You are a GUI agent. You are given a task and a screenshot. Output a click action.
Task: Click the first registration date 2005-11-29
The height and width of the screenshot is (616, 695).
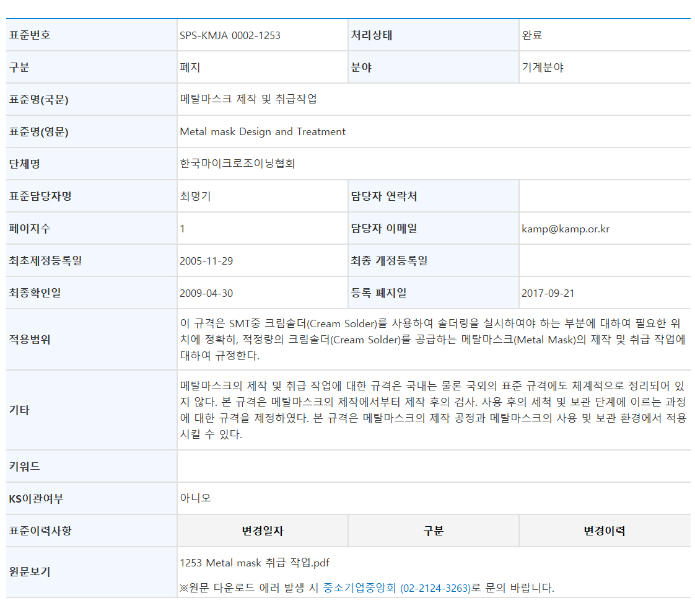click(206, 261)
